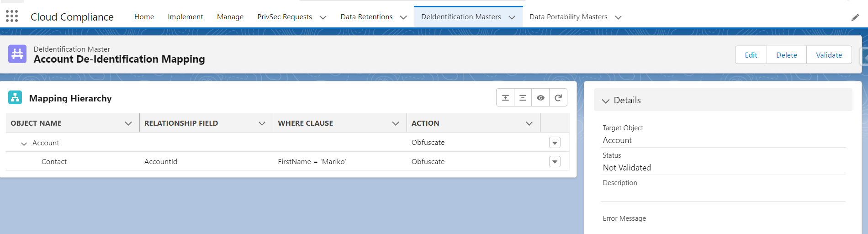Viewport: 868px width, 234px height.
Task: Click the Edit button
Action: coord(751,55)
